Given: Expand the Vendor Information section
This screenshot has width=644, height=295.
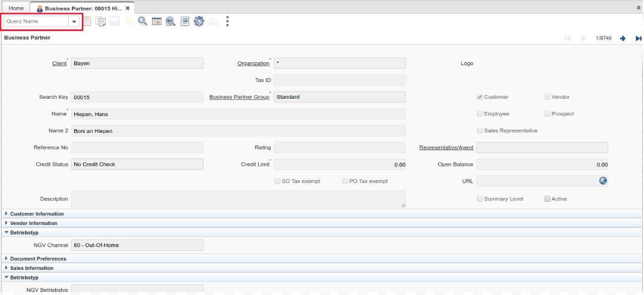Looking at the screenshot, I should click(322, 223).
